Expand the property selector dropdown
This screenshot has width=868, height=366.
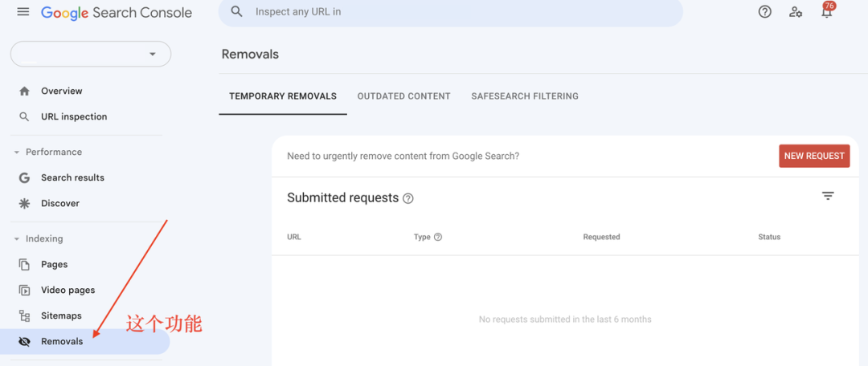tap(91, 55)
